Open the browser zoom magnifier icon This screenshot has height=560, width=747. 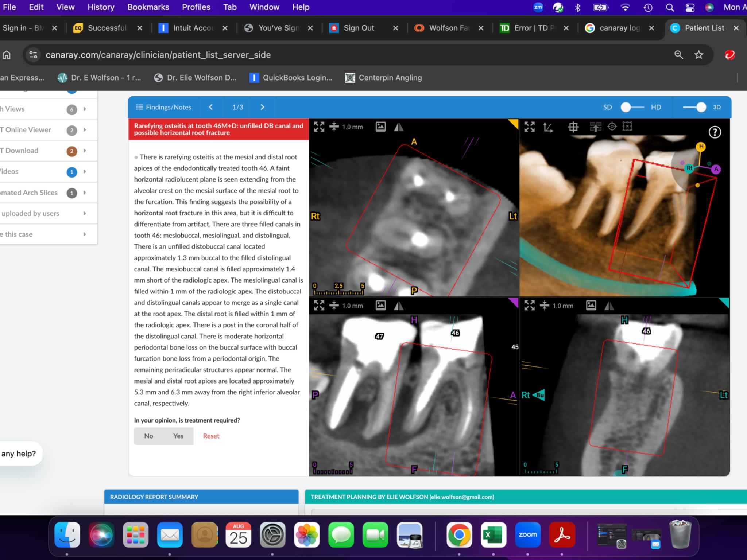(x=678, y=55)
